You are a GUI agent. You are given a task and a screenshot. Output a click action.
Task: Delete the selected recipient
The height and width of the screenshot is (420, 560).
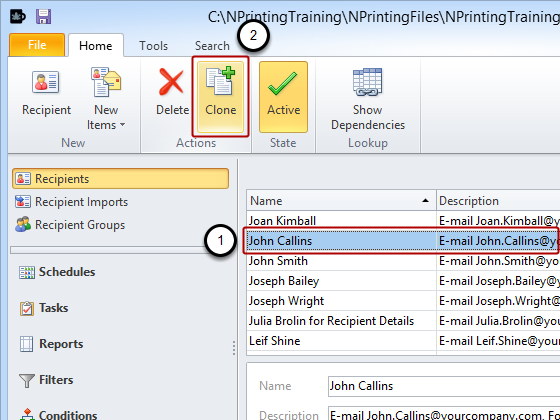172,93
